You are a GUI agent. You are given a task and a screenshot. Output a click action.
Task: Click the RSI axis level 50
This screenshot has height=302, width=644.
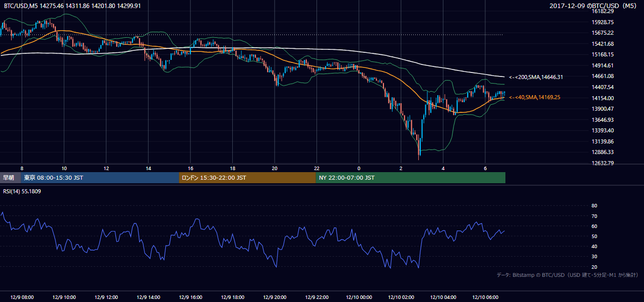click(x=594, y=236)
